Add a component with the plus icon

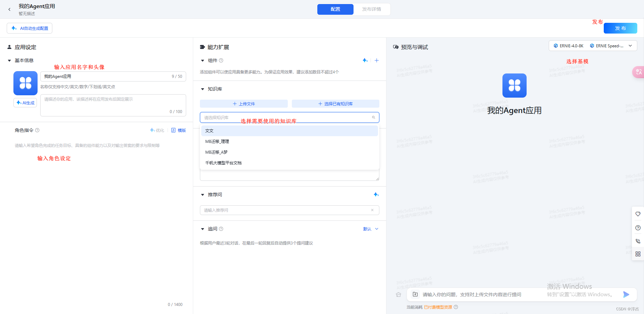[377, 60]
